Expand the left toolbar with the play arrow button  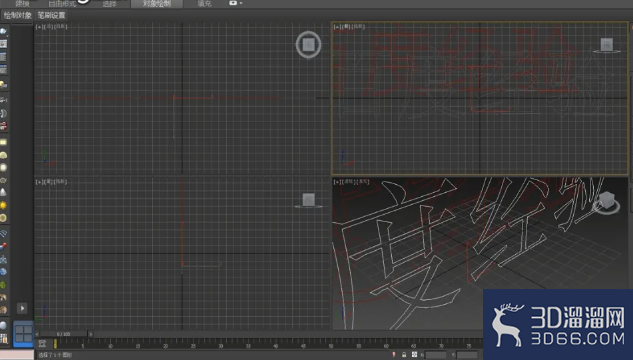coord(22,308)
